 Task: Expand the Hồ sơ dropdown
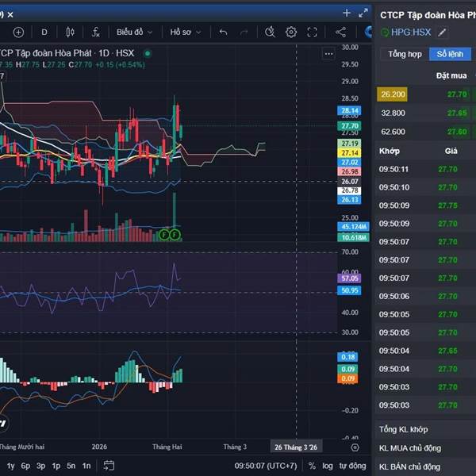[x=186, y=32]
